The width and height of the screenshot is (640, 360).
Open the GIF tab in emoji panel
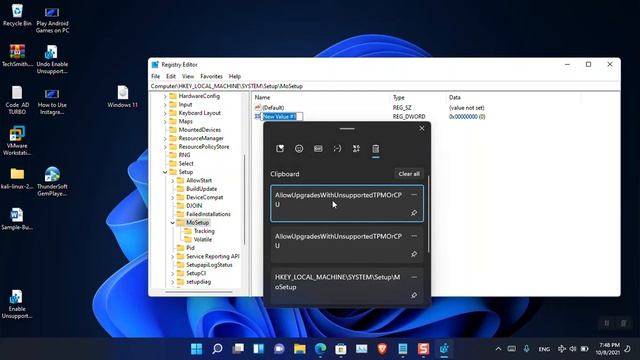(x=318, y=149)
